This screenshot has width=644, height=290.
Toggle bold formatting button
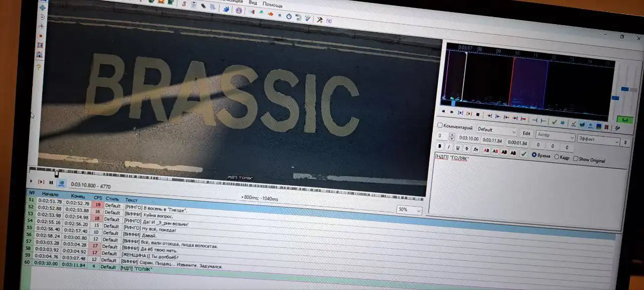pos(440,146)
